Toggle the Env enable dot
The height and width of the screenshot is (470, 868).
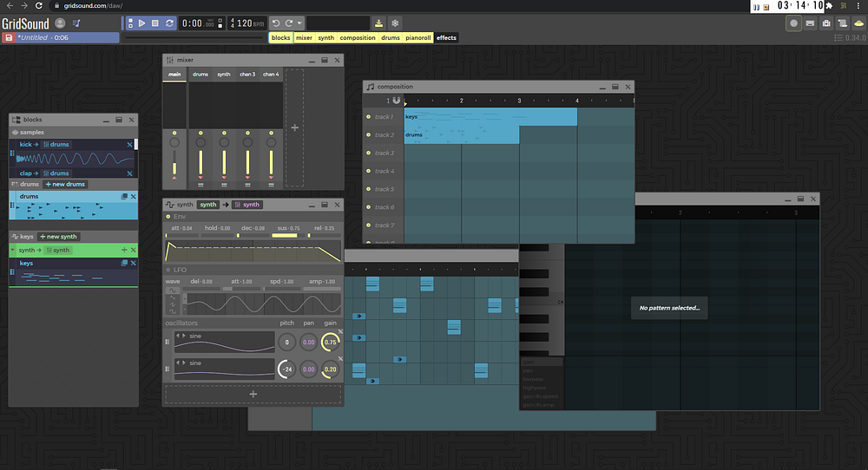tap(168, 216)
